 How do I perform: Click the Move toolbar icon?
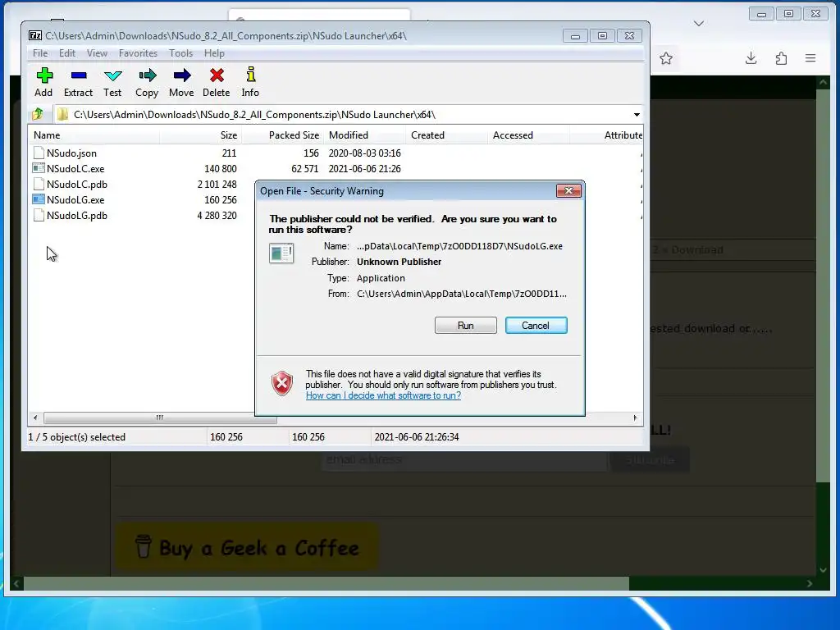[x=181, y=75]
